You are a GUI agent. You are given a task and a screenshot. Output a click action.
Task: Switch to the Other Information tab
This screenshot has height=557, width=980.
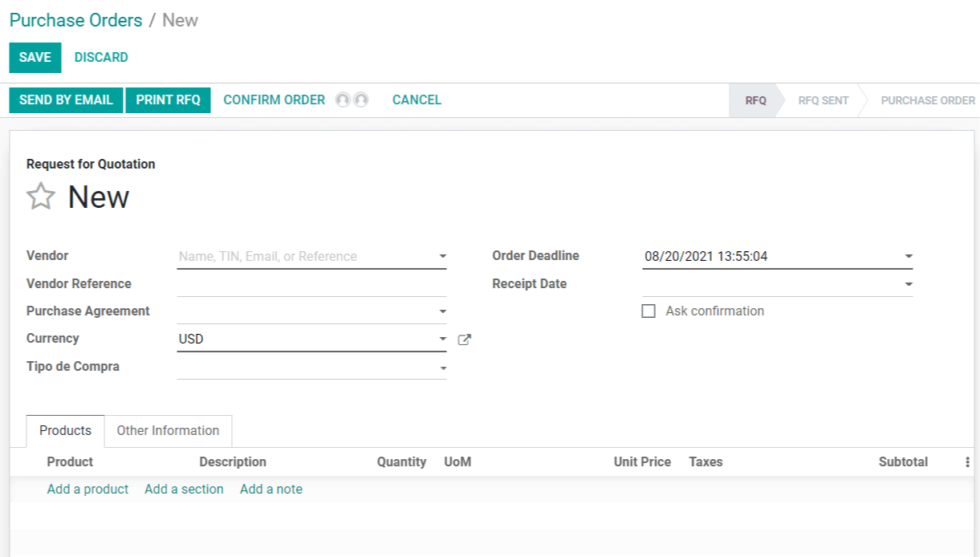coord(168,431)
